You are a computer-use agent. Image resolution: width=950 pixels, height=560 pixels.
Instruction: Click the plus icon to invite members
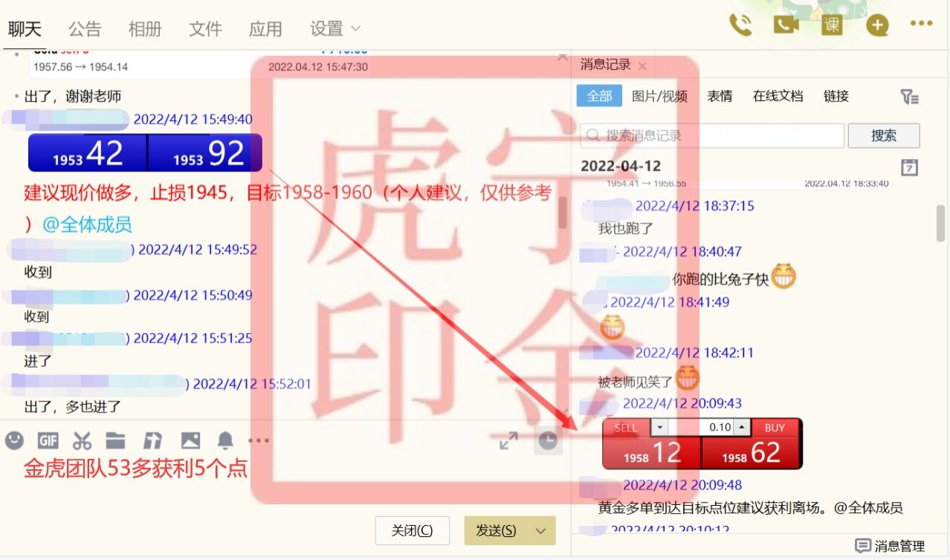877,25
